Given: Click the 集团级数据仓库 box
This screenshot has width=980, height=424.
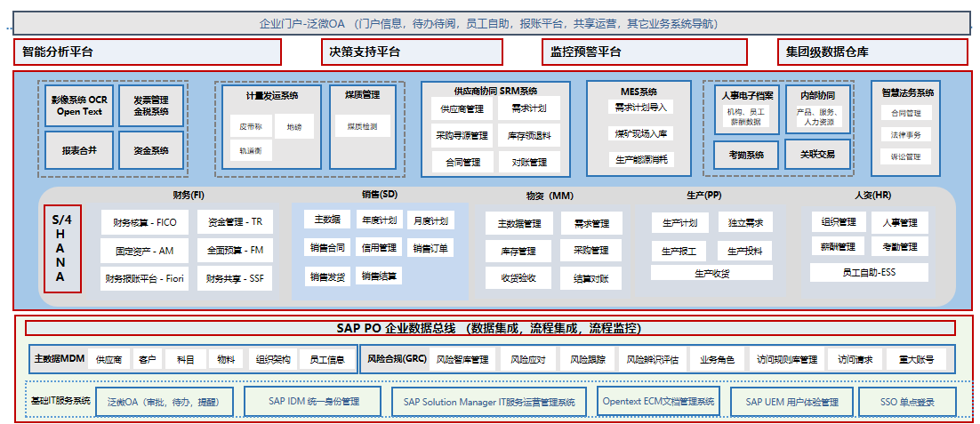Looking at the screenshot, I should point(872,52).
